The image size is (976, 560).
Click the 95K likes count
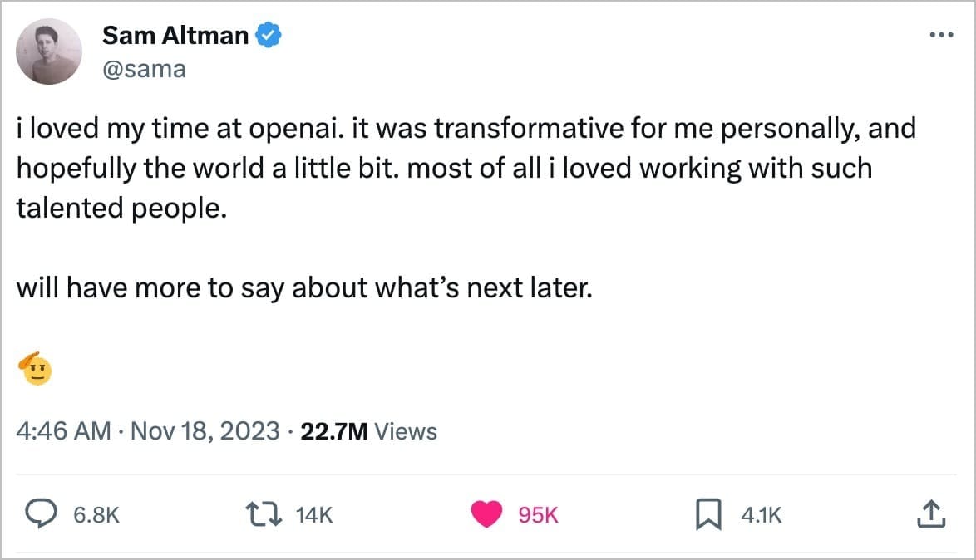[x=538, y=515]
